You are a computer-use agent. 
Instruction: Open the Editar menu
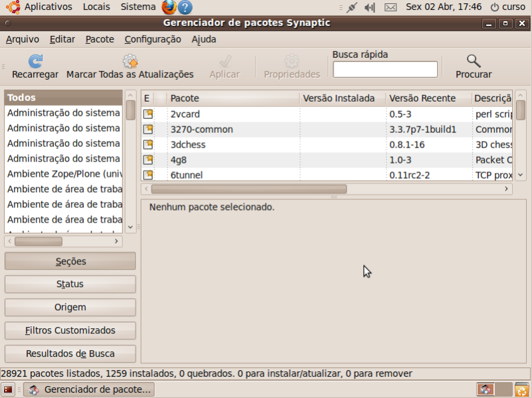point(62,39)
